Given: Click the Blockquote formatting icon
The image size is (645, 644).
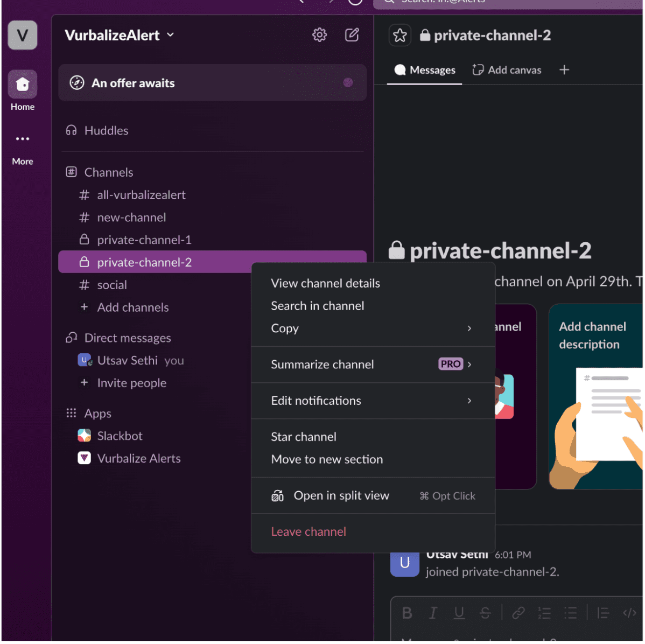Looking at the screenshot, I should click(603, 613).
